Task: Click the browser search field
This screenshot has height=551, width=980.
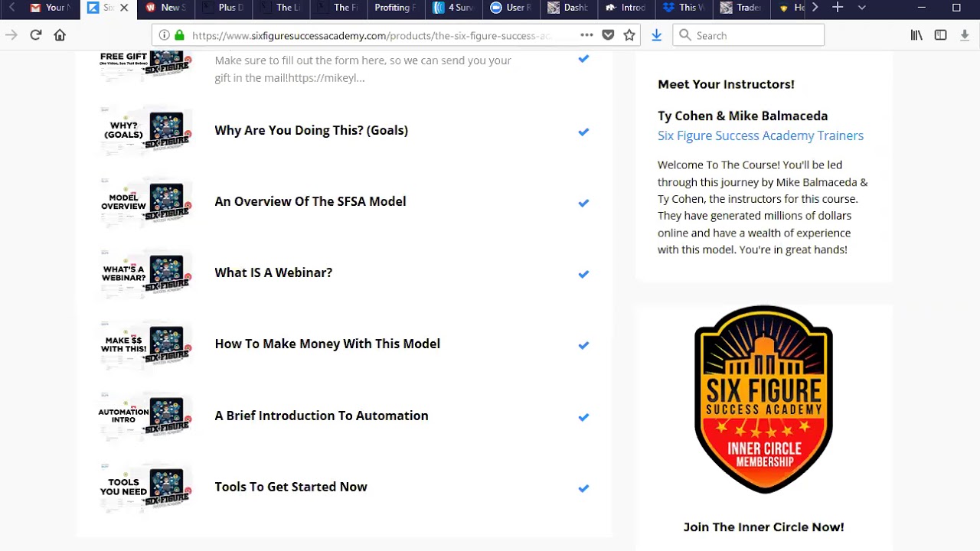Action: pos(748,35)
